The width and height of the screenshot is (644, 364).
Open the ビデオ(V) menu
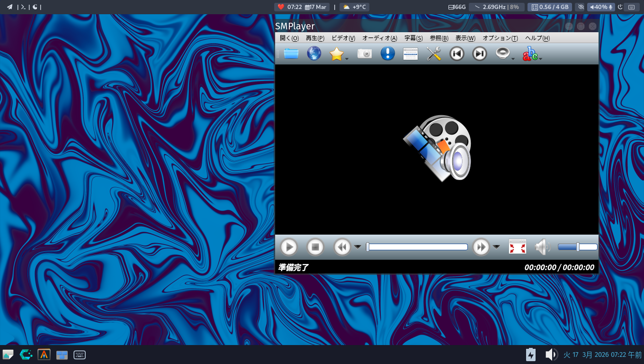343,38
